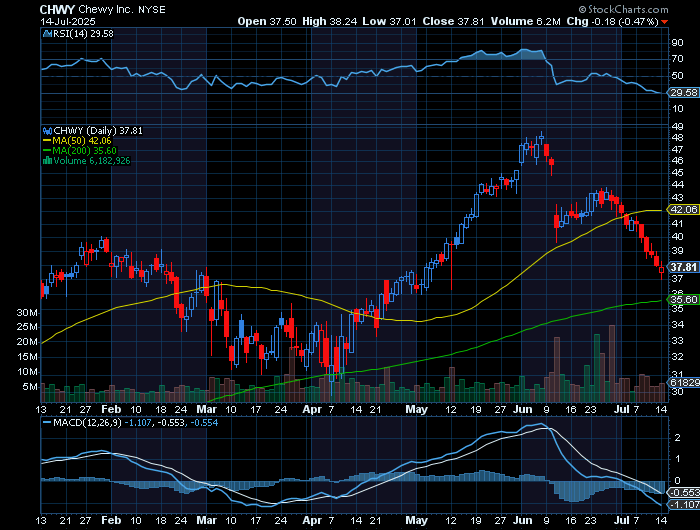Click the 37.81 price axis tag

click(x=683, y=267)
